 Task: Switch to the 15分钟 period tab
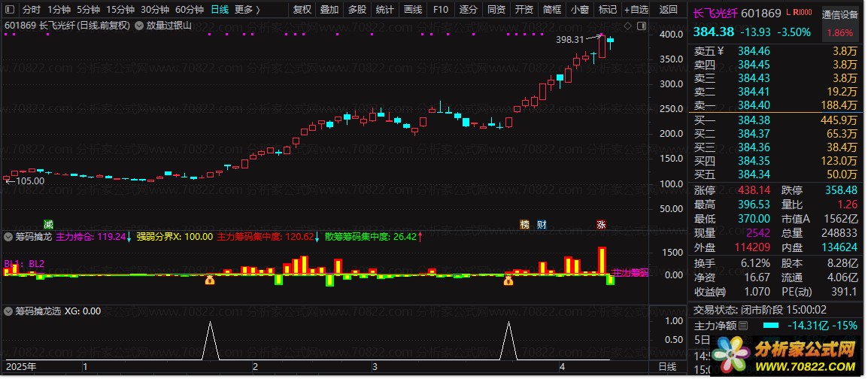click(120, 10)
